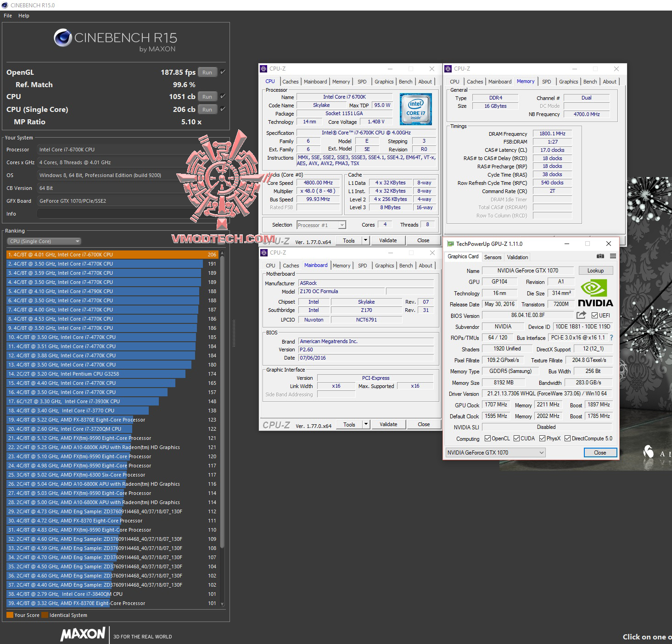Run the CPU (Single Core) benchmark
Screen dimensions: 672x644
pos(207,110)
